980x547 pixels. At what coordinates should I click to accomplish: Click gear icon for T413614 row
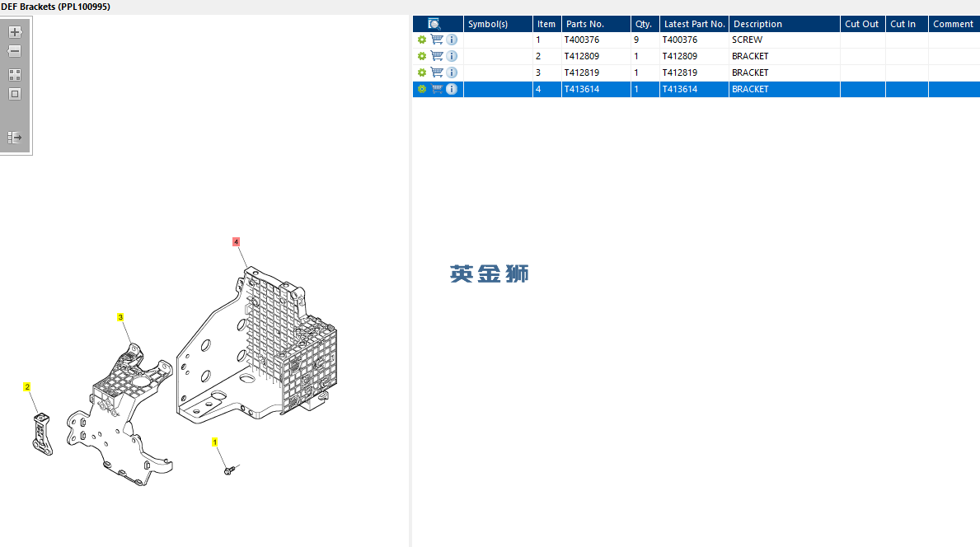pos(422,89)
